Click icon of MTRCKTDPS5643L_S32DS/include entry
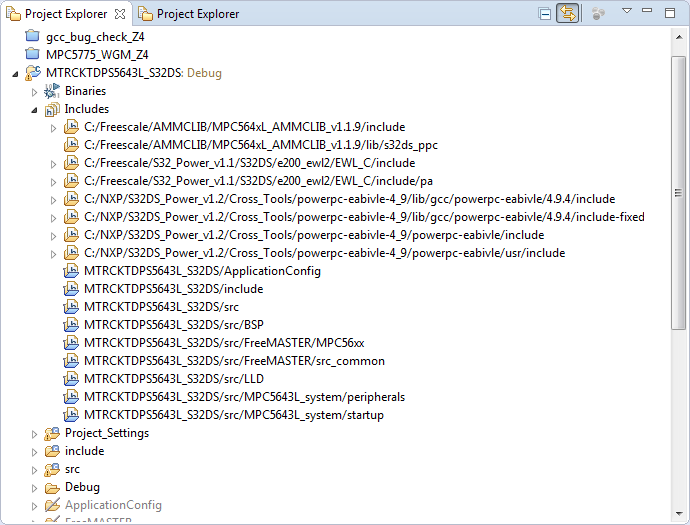 click(x=71, y=289)
